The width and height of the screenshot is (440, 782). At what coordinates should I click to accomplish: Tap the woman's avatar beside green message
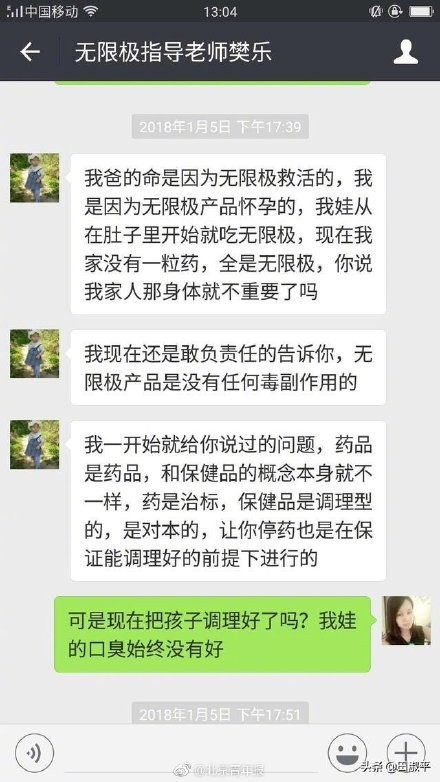coord(406,620)
